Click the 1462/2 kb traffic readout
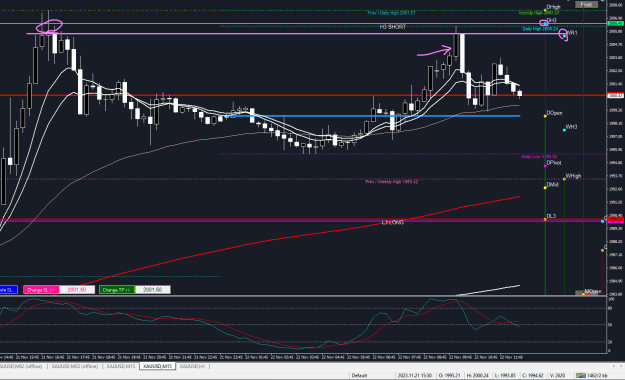625x380 pixels. click(x=597, y=375)
